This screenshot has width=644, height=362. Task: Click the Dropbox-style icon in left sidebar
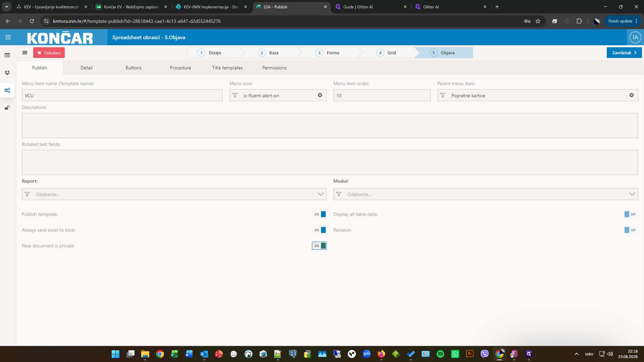pyautogui.click(x=7, y=73)
